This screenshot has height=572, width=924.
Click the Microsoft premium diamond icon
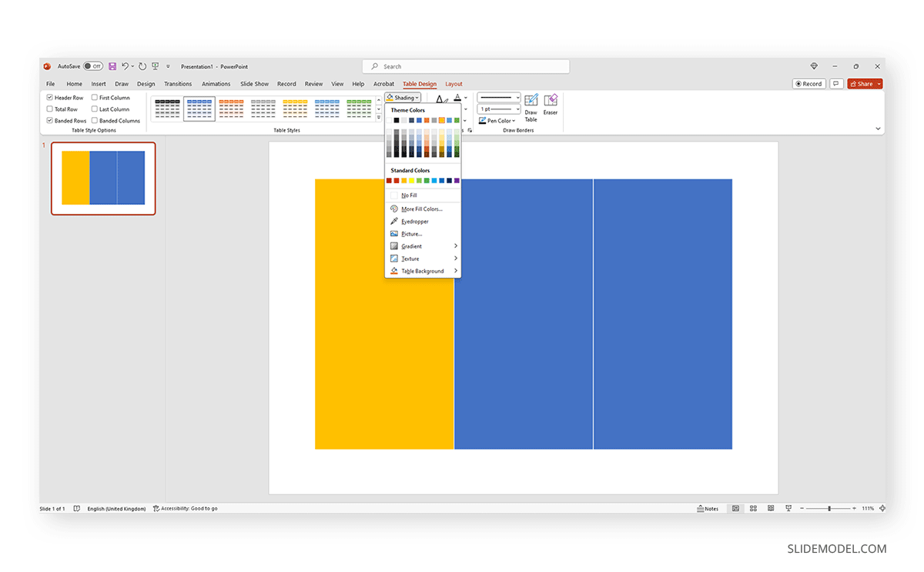[814, 66]
